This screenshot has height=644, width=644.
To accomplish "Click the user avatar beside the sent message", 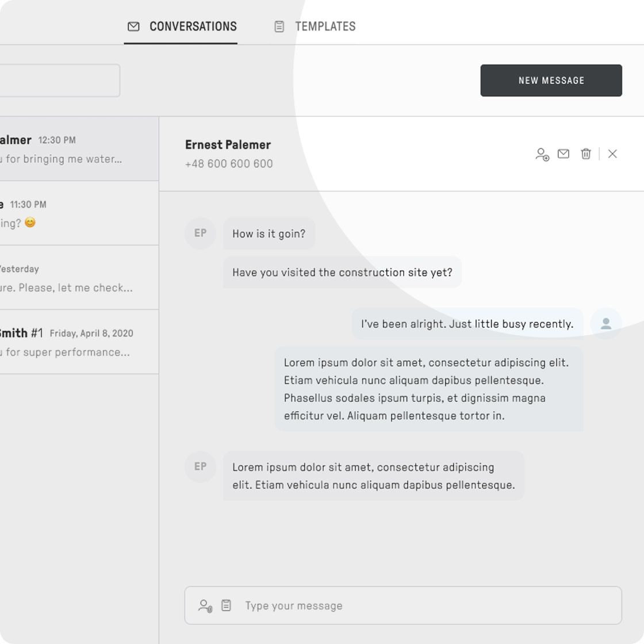I will [x=606, y=324].
